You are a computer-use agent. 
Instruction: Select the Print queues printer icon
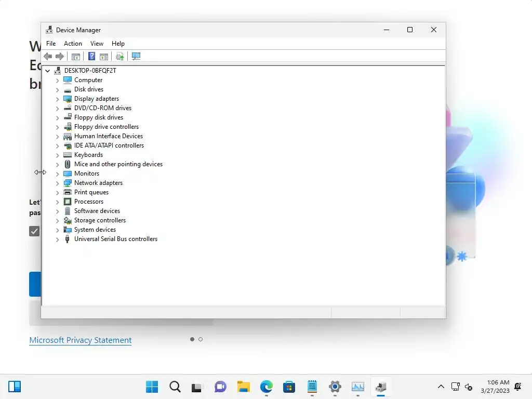point(68,192)
